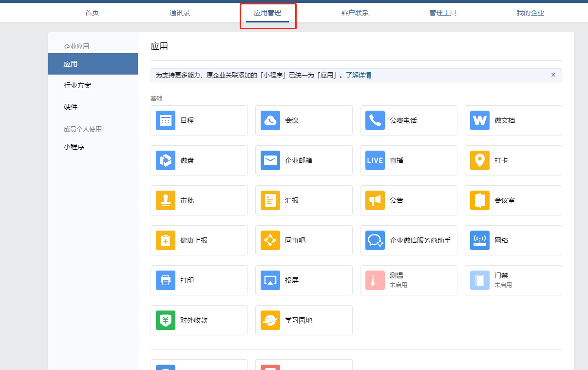Image resolution: width=588 pixels, height=370 pixels.
Task: Click the 门禁 door access icon
Action: (480, 280)
